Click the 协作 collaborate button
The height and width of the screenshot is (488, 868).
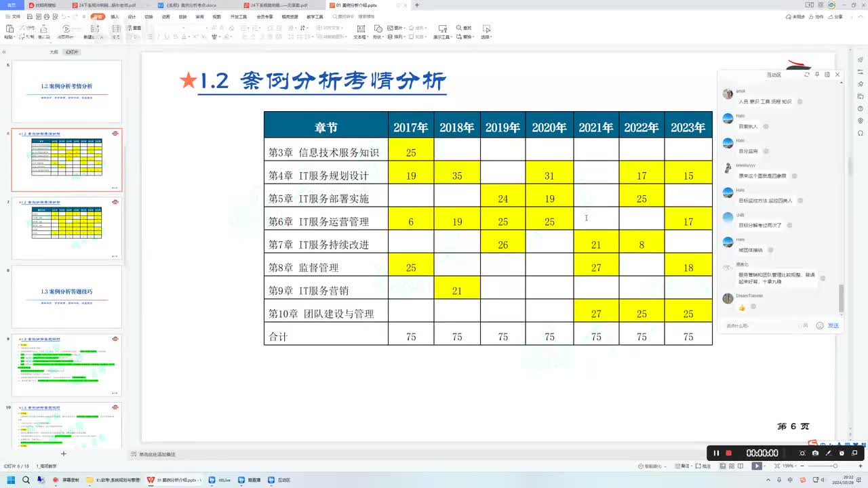coord(816,16)
